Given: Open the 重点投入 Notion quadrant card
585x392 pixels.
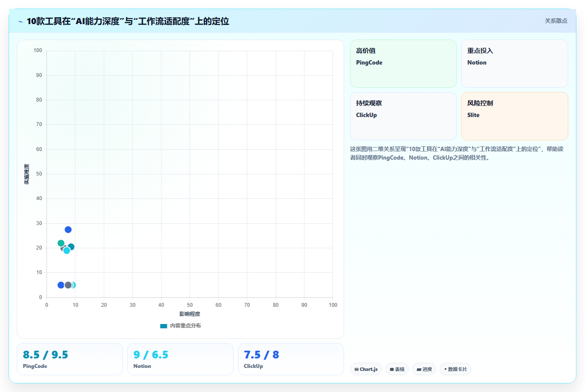Looking at the screenshot, I should coord(514,64).
